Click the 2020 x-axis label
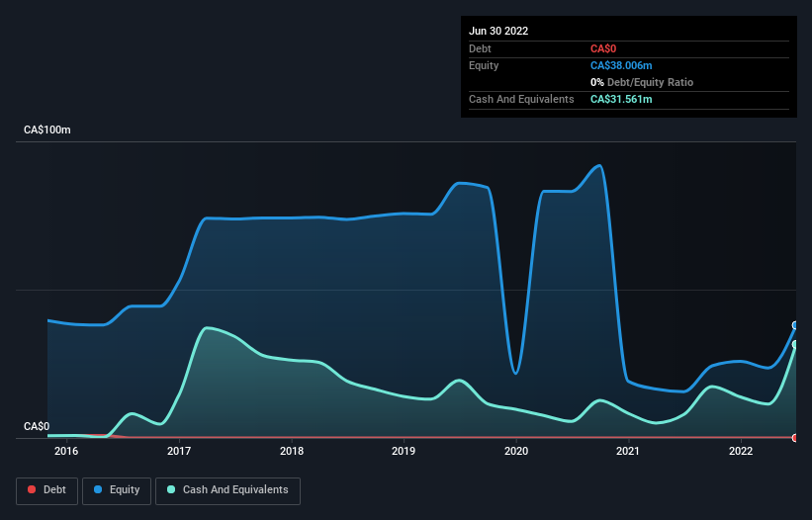The image size is (812, 520). pyautogui.click(x=516, y=451)
